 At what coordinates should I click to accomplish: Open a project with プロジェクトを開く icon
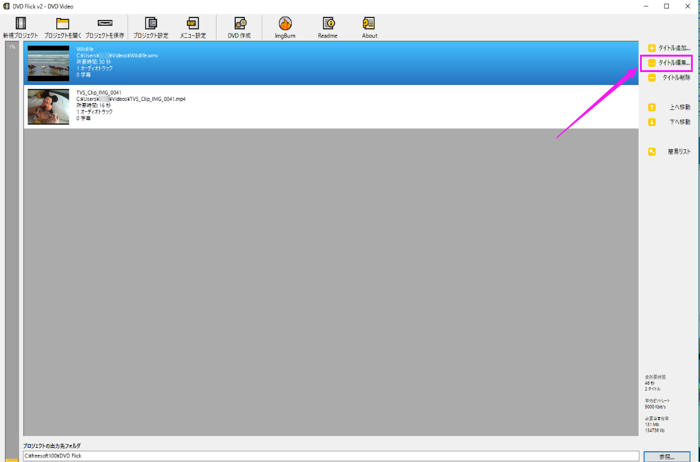point(62,27)
